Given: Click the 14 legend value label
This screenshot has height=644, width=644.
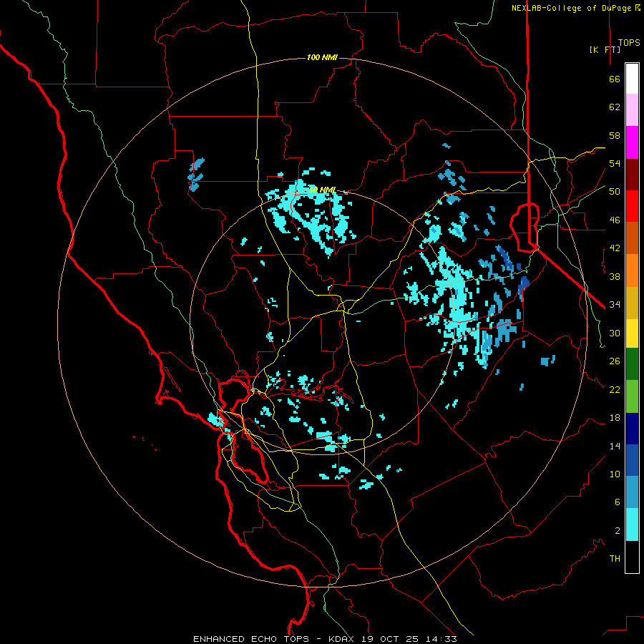Looking at the screenshot, I should click(615, 446).
